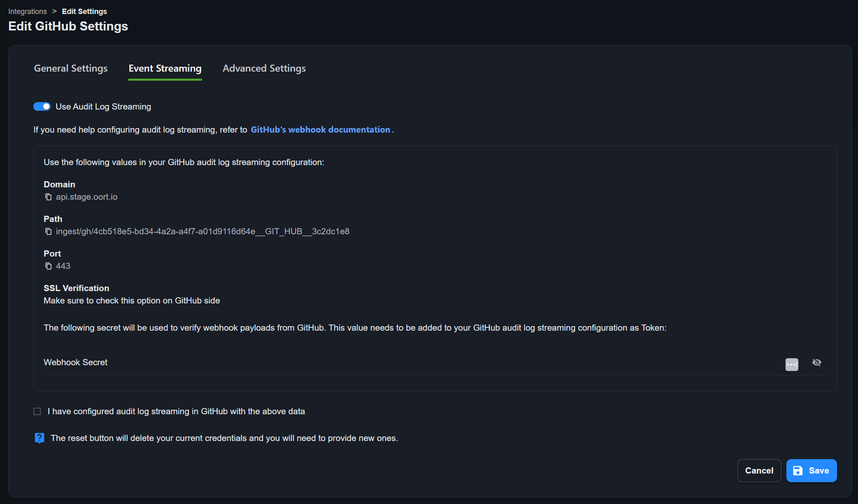Switch to General Settings tab
This screenshot has width=858, height=504.
[x=71, y=68]
